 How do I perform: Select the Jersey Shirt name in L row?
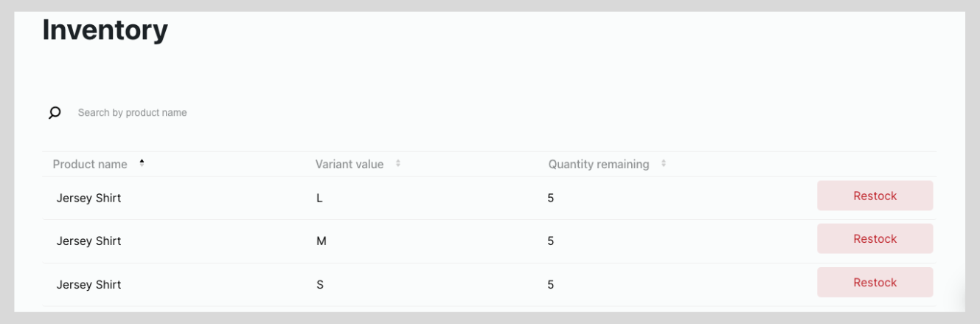[88, 199]
